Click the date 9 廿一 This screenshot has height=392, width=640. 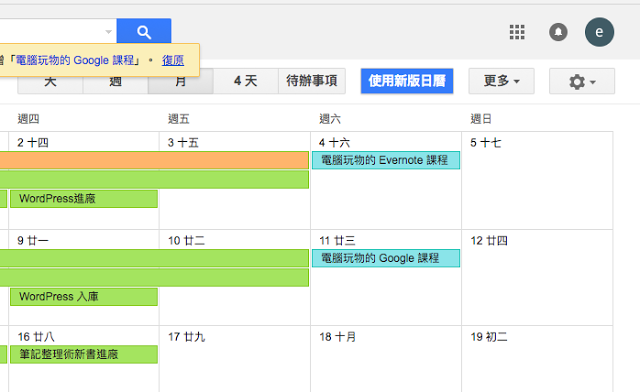[33, 241]
